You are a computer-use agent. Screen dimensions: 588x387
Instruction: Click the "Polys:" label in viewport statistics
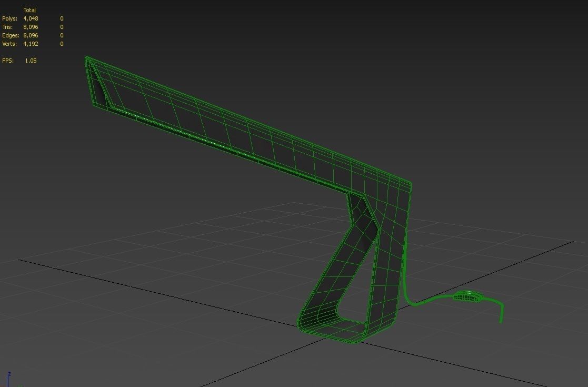pyautogui.click(x=10, y=18)
